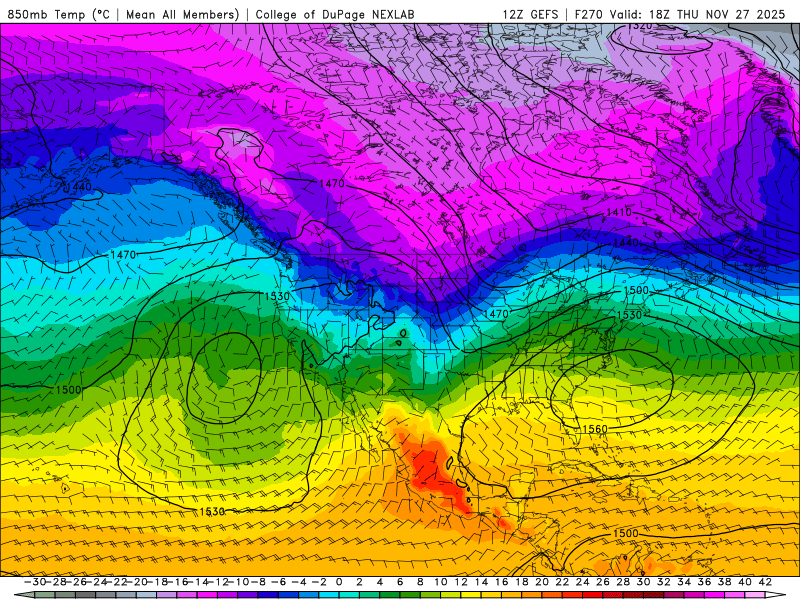Click the -16 value on the color scale

179,582
